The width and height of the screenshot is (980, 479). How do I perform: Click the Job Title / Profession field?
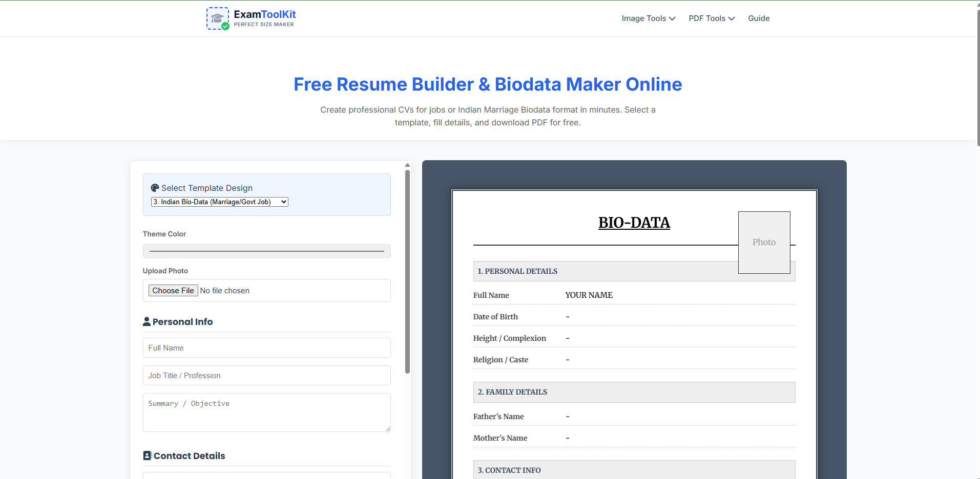266,375
